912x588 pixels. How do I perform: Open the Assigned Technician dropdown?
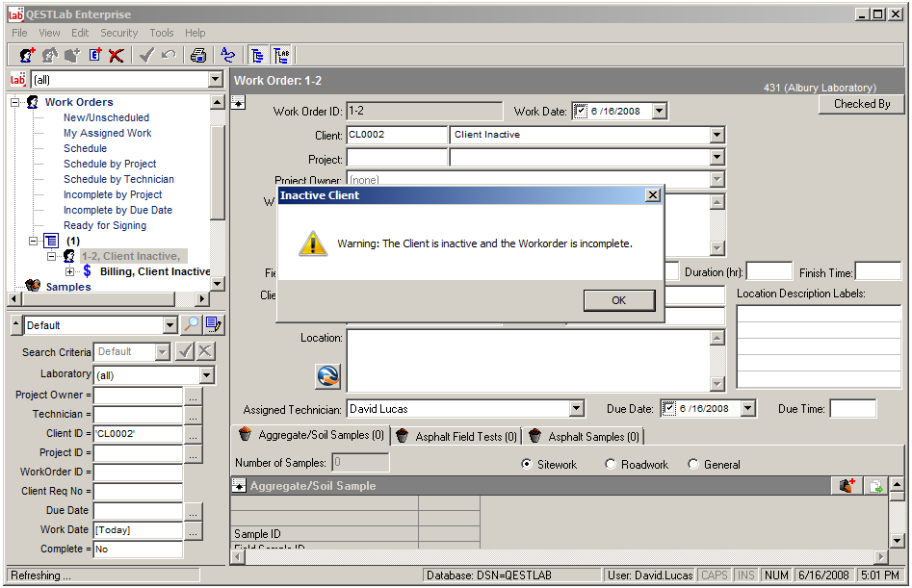click(x=576, y=409)
